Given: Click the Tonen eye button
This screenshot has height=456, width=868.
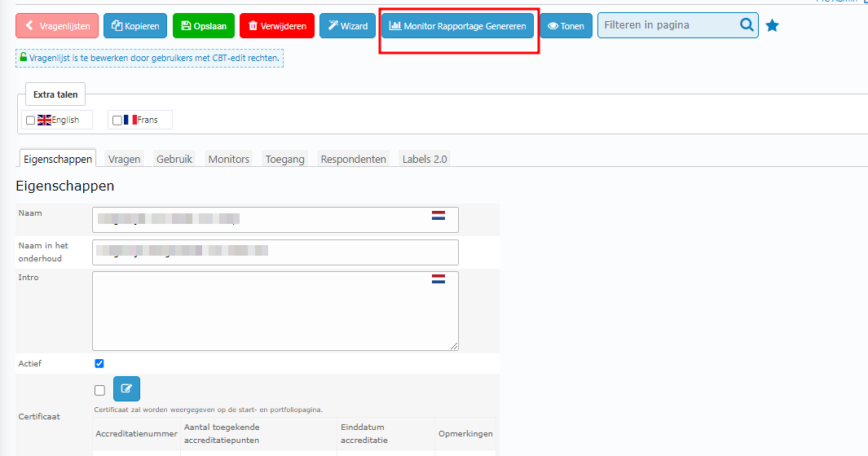Looking at the screenshot, I should pos(566,26).
